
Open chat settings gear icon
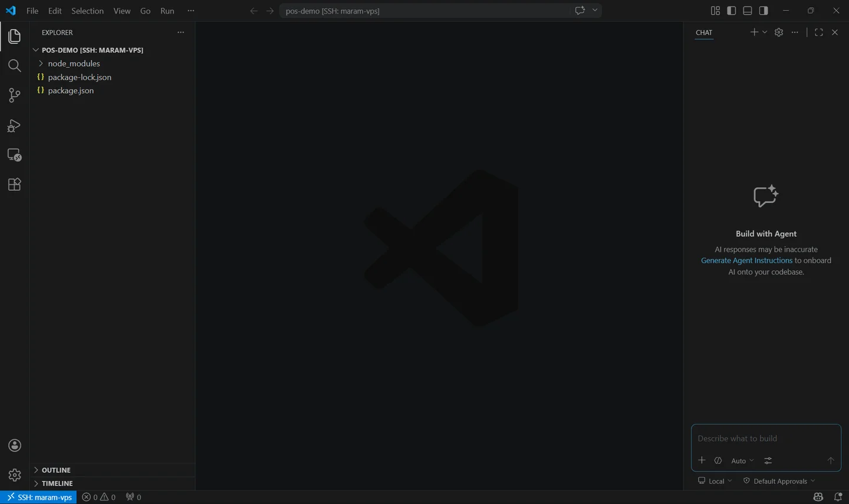779,32
